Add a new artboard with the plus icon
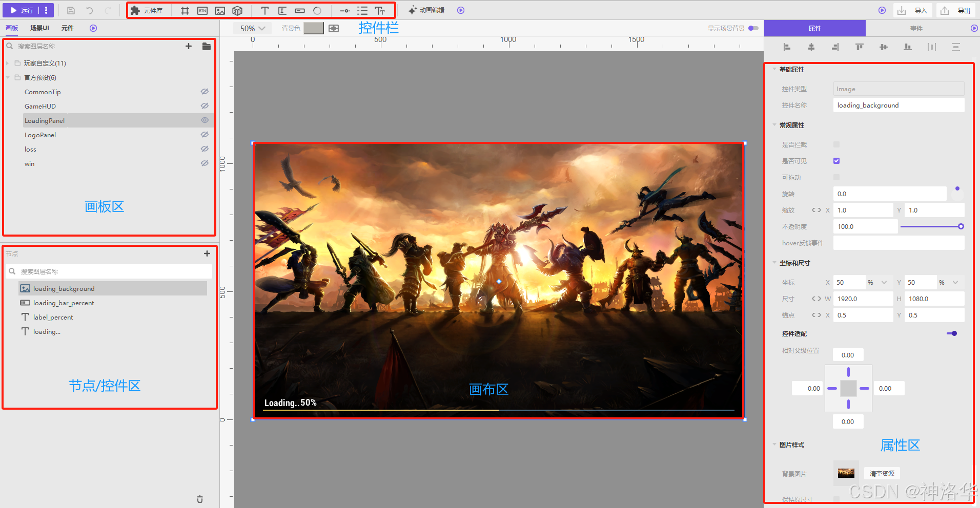The height and width of the screenshot is (508, 980). click(189, 46)
